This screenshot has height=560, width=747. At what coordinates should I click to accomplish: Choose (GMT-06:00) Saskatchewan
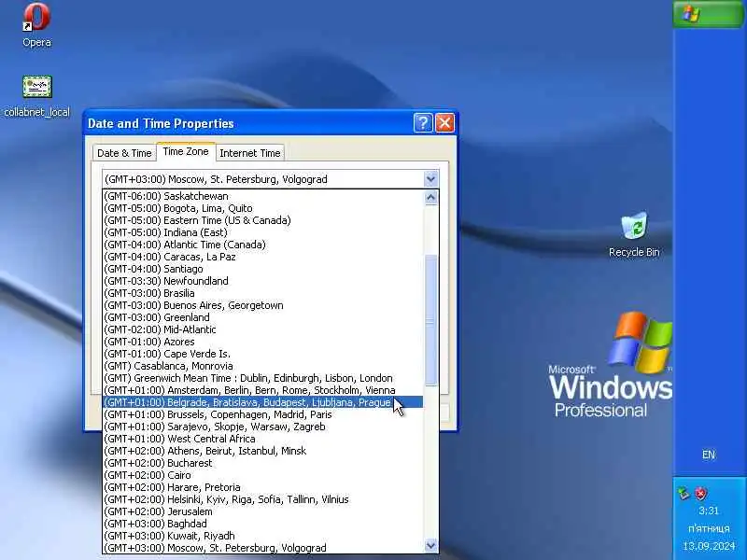pyautogui.click(x=263, y=196)
